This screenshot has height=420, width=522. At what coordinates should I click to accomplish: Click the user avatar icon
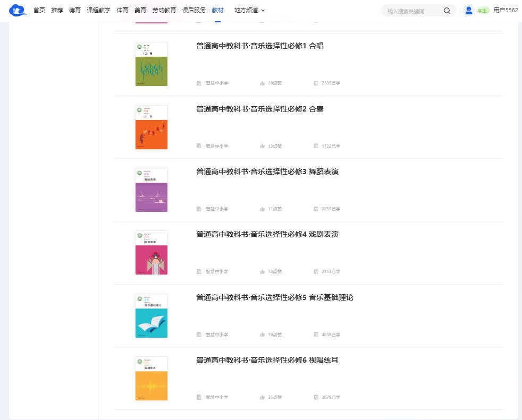tap(468, 10)
